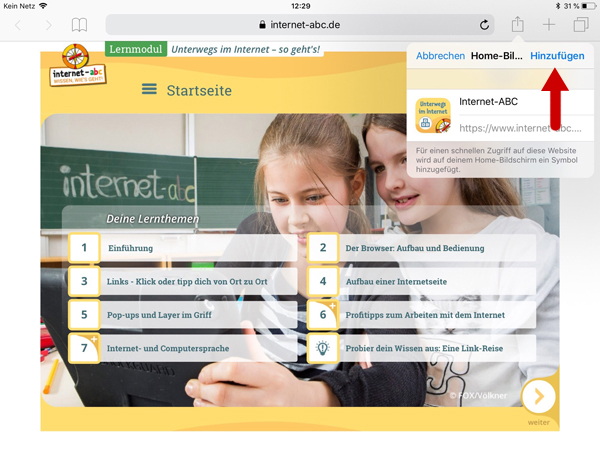
Task: Show all open tabs overview icon
Action: click(x=580, y=24)
